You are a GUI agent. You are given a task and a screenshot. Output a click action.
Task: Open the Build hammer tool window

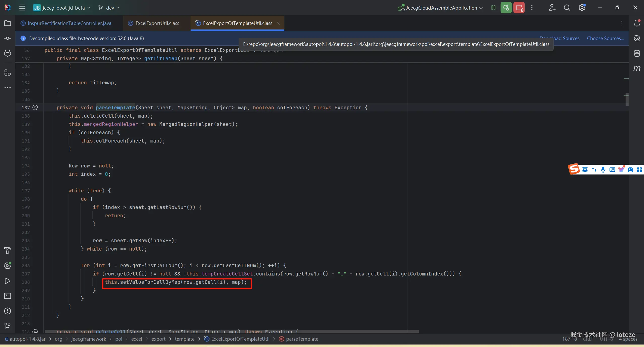(x=8, y=251)
